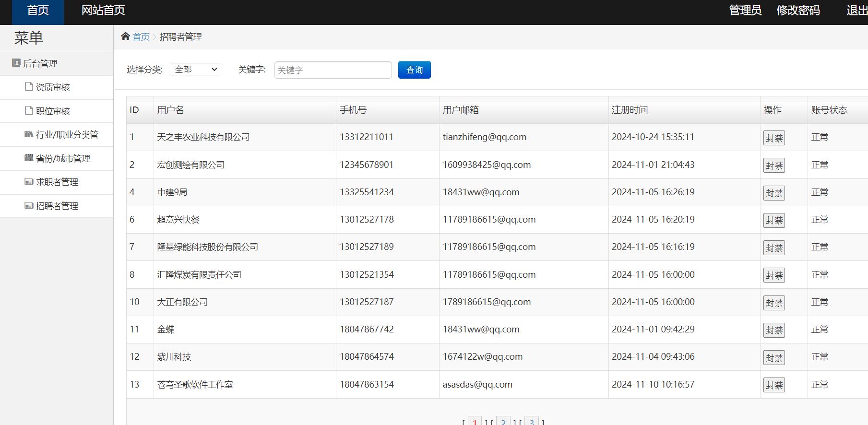Click the card icon beside 招聘者管理
The width and height of the screenshot is (868, 425).
(x=29, y=205)
